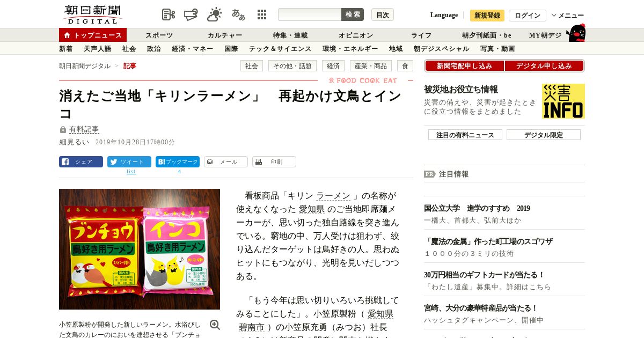The height and width of the screenshot is (338, 644).
Task: Open 30万円相当のギフトカードが当たる link
Action: (x=485, y=275)
